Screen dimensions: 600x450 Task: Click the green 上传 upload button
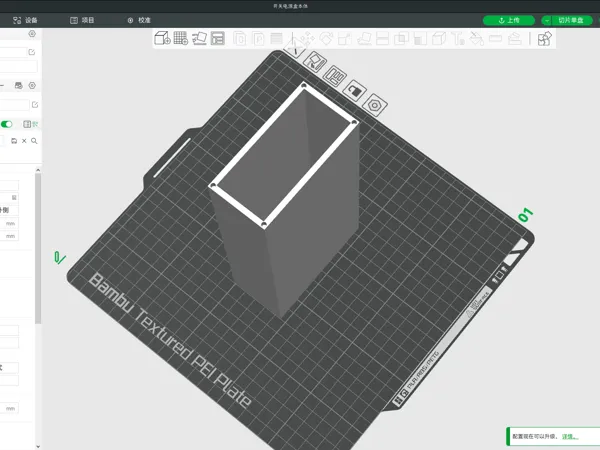click(509, 20)
